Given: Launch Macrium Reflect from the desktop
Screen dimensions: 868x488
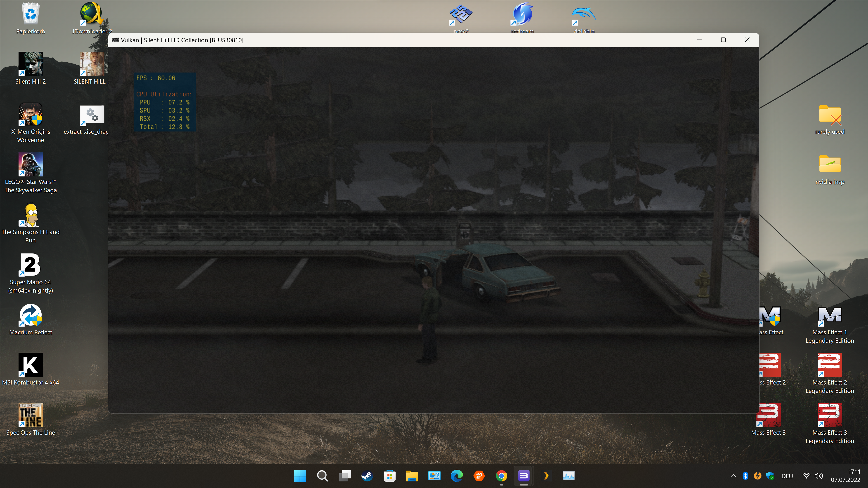Looking at the screenshot, I should 30,316.
